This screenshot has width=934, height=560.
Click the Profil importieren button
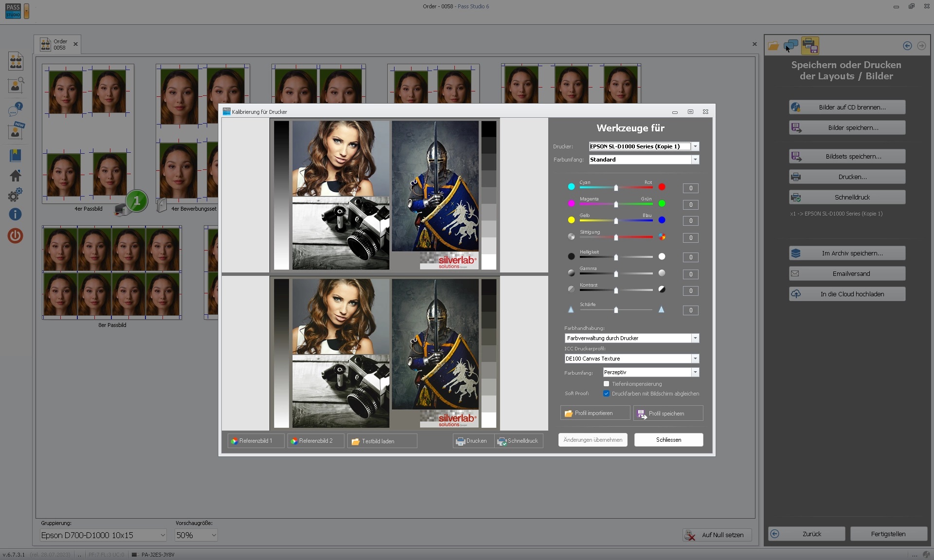(x=594, y=413)
